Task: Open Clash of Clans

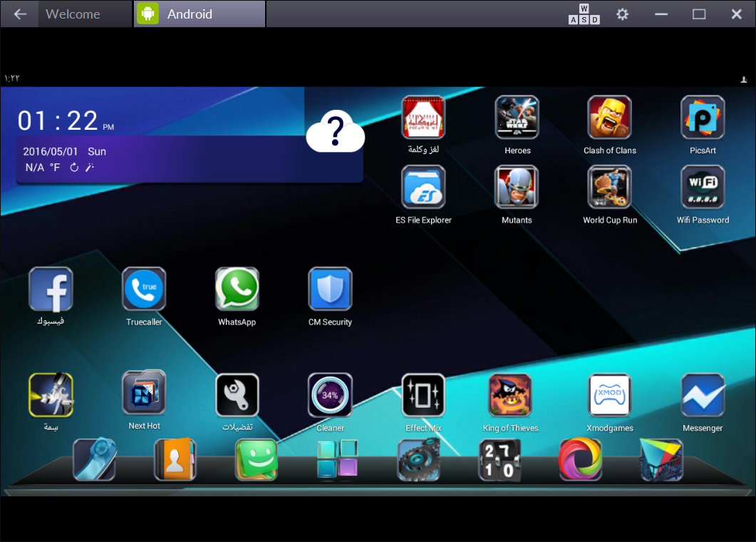Action: [x=609, y=117]
